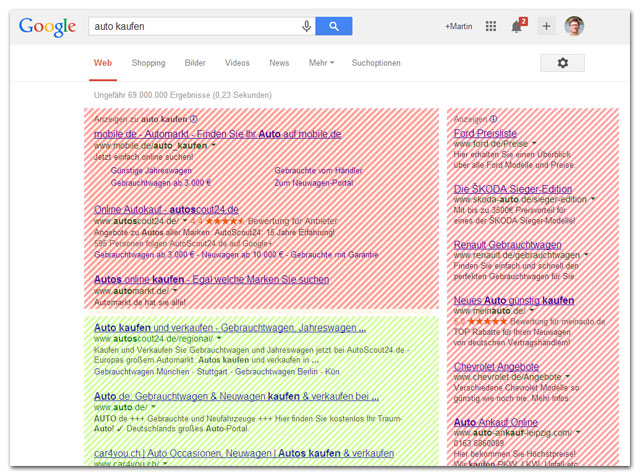Open the notifications bell
The image size is (640, 476).
pos(518,26)
